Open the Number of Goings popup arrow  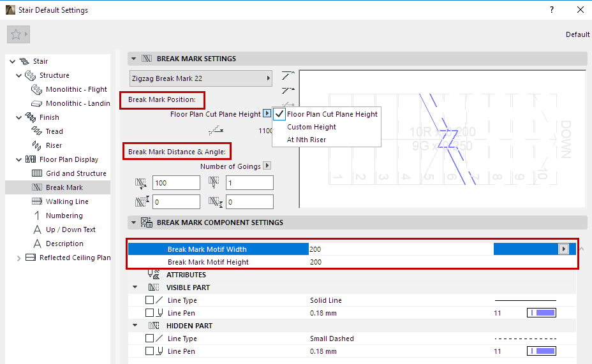267,166
